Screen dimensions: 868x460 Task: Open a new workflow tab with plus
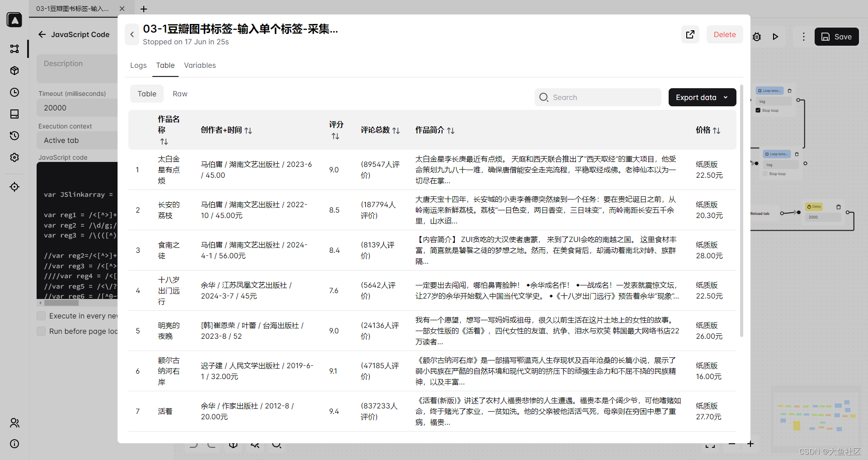pyautogui.click(x=144, y=9)
